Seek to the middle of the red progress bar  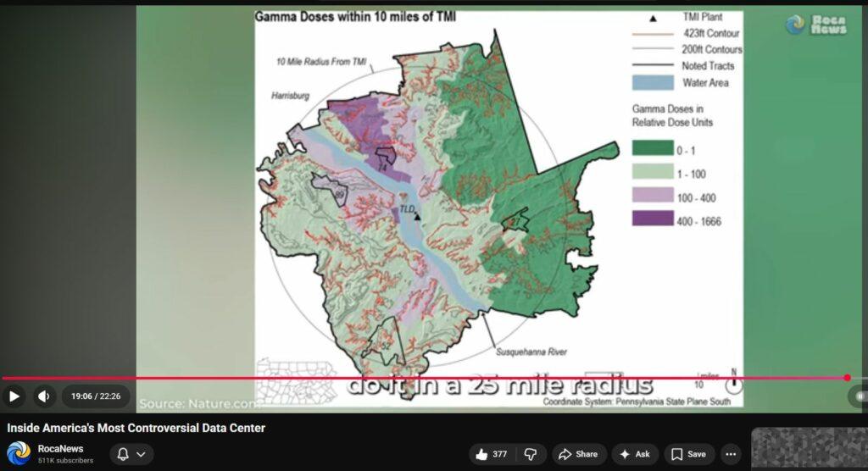coord(424,378)
